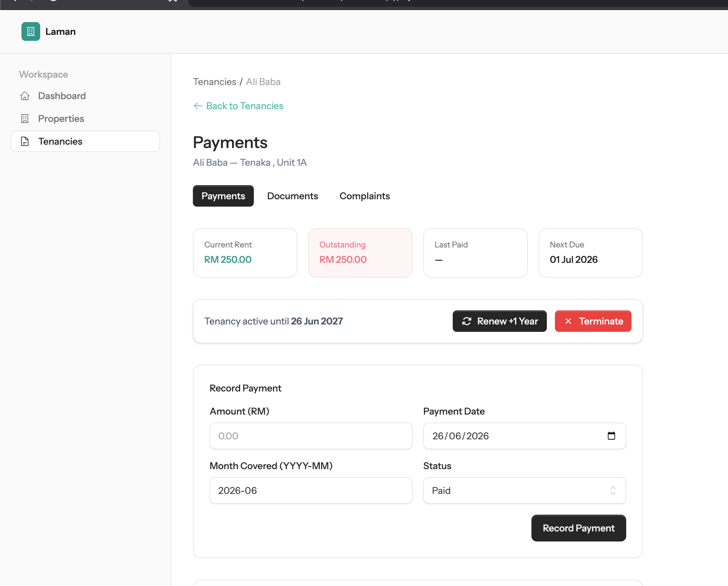Click the Current Rent RM 250.00 card
The image size is (728, 586).
coord(245,253)
